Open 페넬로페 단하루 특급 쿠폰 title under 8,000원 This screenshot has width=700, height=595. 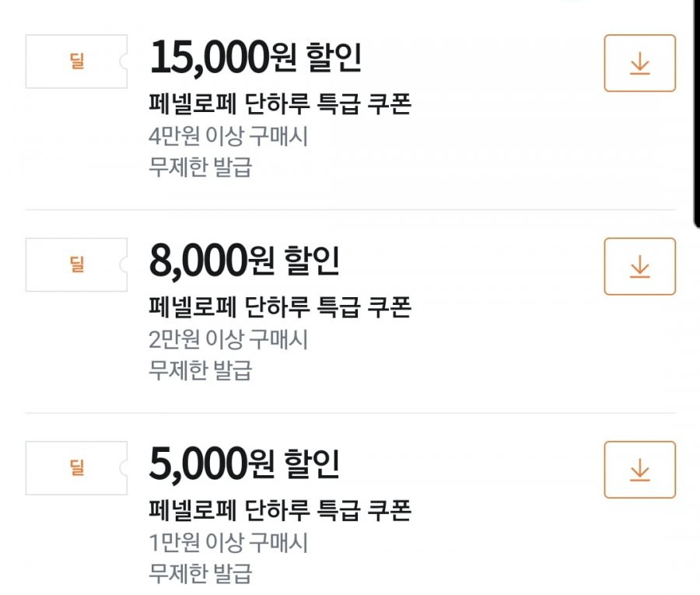pyautogui.click(x=280, y=307)
